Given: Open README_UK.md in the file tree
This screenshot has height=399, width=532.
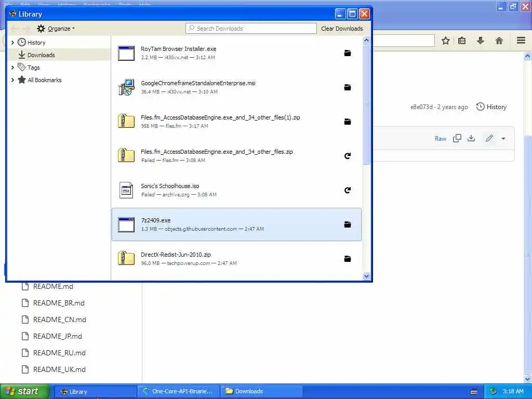Looking at the screenshot, I should tap(59, 369).
